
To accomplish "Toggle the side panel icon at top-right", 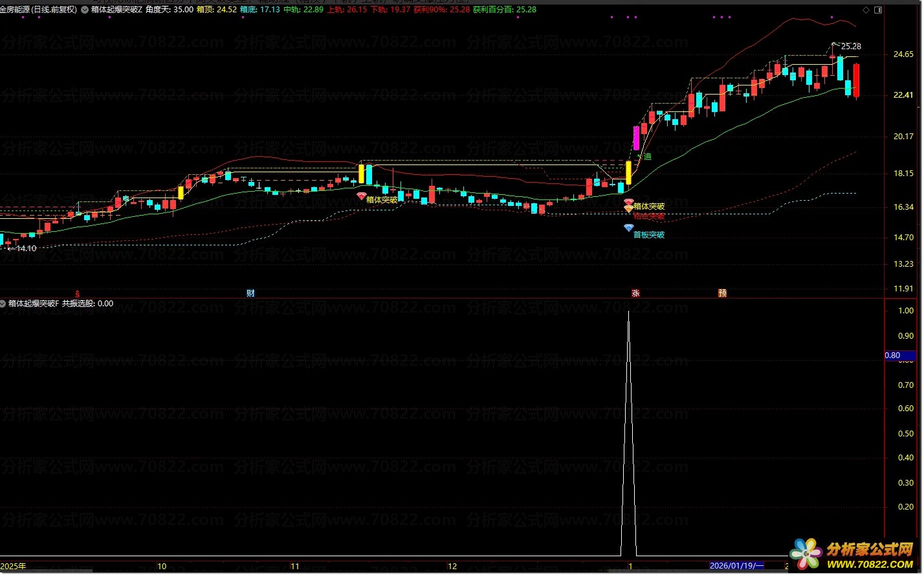I will 877,10.
